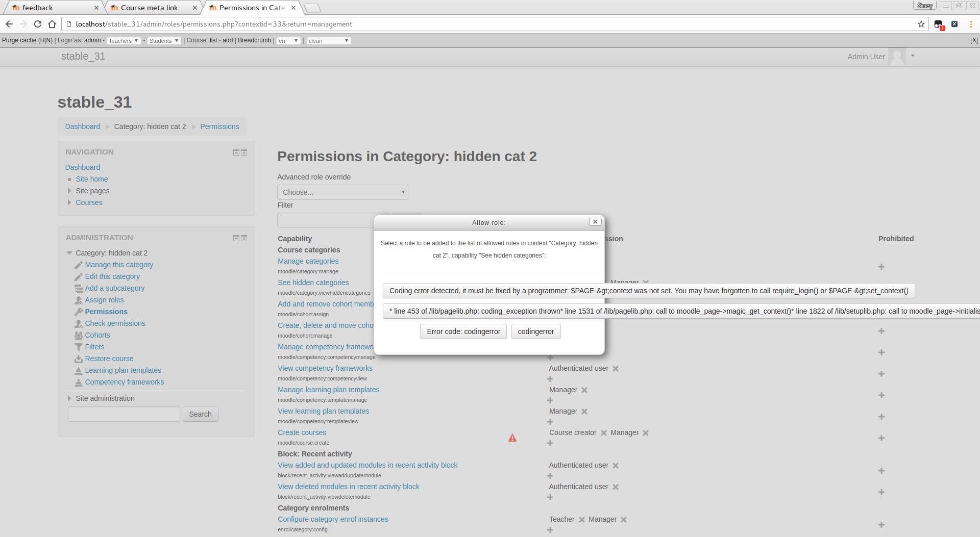Screen dimensions: 980x537
Task: Bookmark this page with the star icon
Action: click(x=921, y=24)
